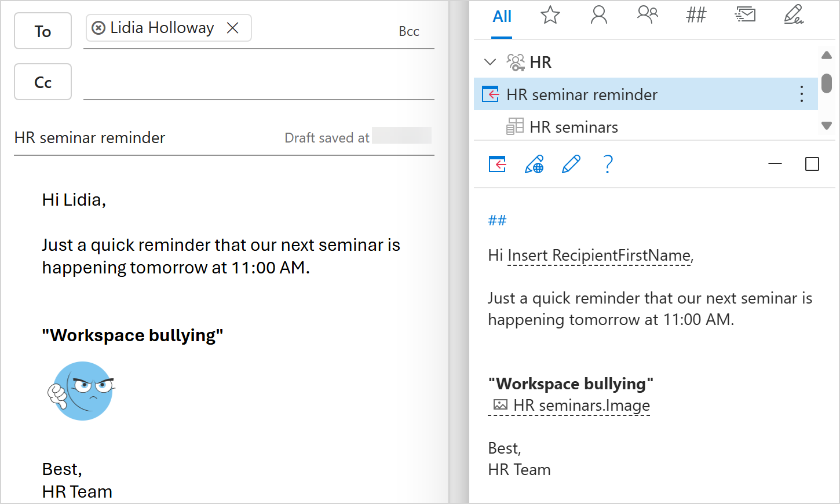The height and width of the screenshot is (504, 840).
Task: Open the personal templates tab
Action: pyautogui.click(x=598, y=16)
